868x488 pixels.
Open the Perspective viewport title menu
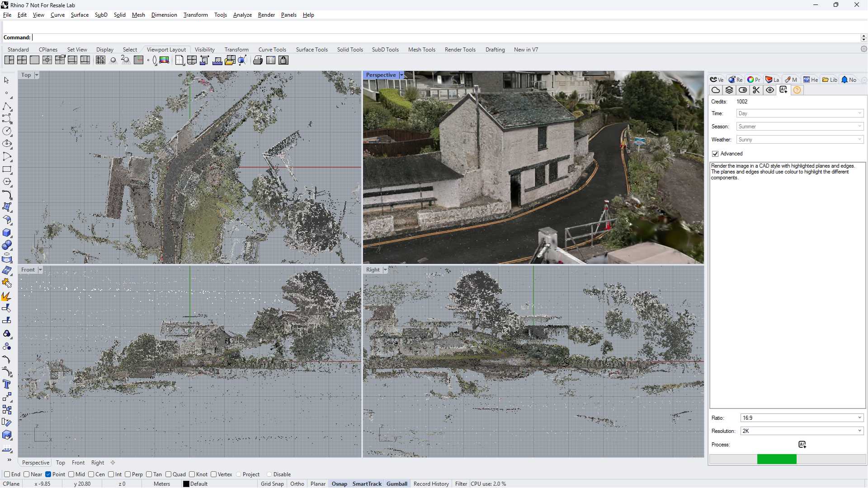pyautogui.click(x=401, y=75)
